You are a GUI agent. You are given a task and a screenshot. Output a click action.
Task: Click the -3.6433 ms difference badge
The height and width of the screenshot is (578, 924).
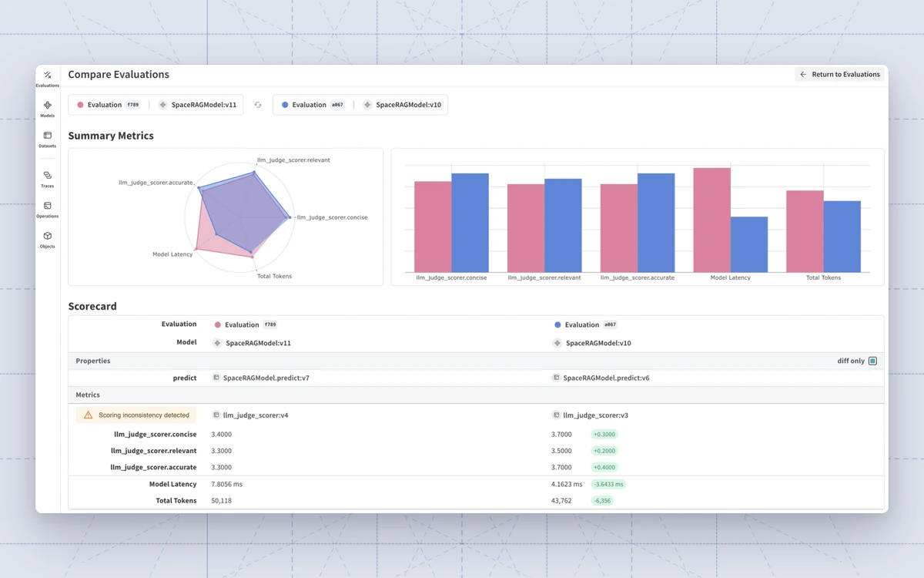[608, 484]
